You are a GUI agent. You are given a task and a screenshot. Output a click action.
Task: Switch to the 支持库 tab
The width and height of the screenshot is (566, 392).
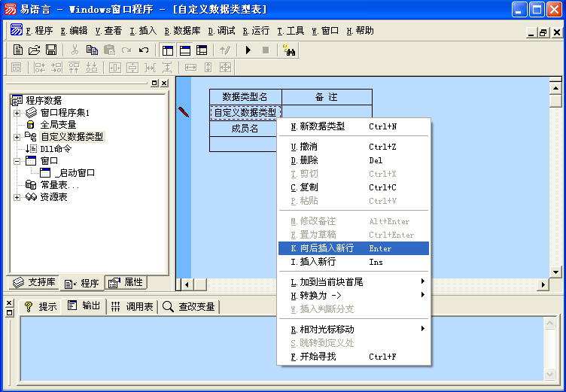pyautogui.click(x=34, y=282)
